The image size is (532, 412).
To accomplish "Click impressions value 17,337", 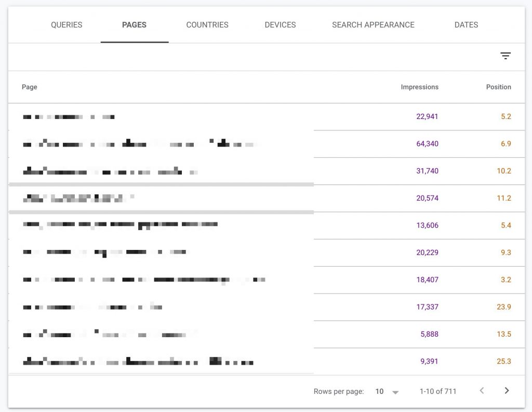I will [x=427, y=307].
